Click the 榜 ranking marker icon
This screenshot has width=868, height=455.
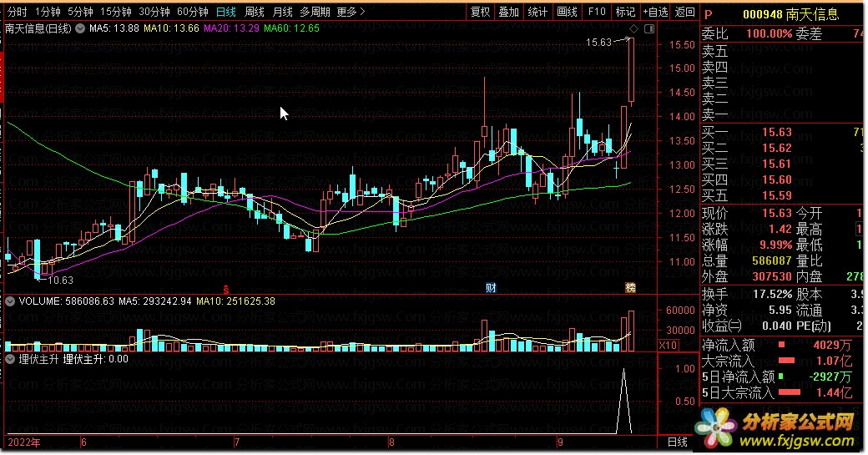(x=630, y=288)
